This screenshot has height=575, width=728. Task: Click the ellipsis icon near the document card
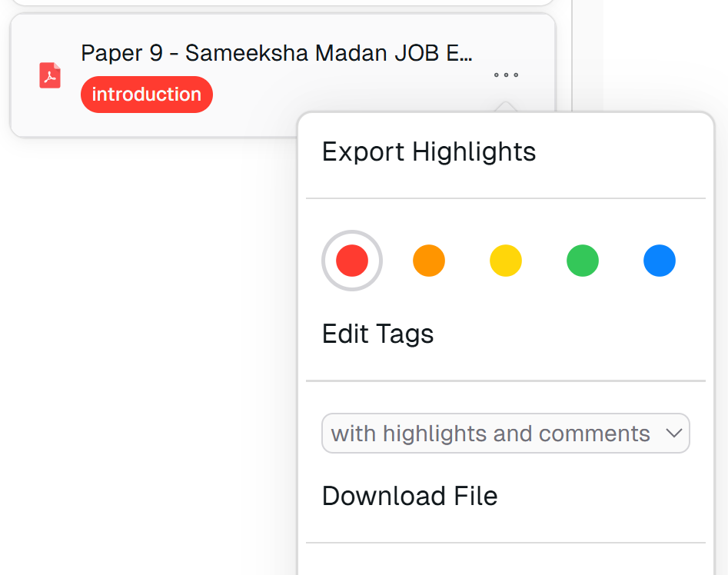pyautogui.click(x=505, y=75)
